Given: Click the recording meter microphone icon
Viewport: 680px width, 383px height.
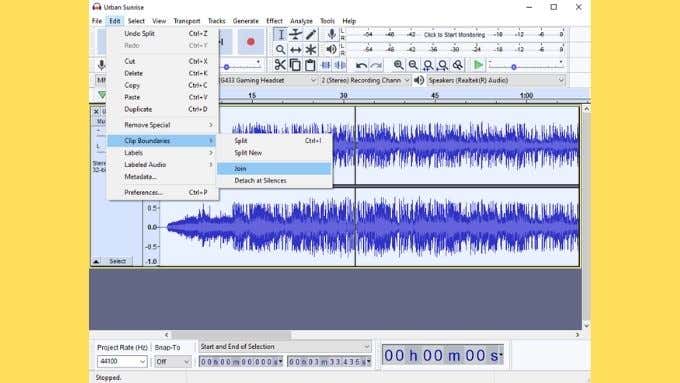Looking at the screenshot, I should pyautogui.click(x=332, y=34).
